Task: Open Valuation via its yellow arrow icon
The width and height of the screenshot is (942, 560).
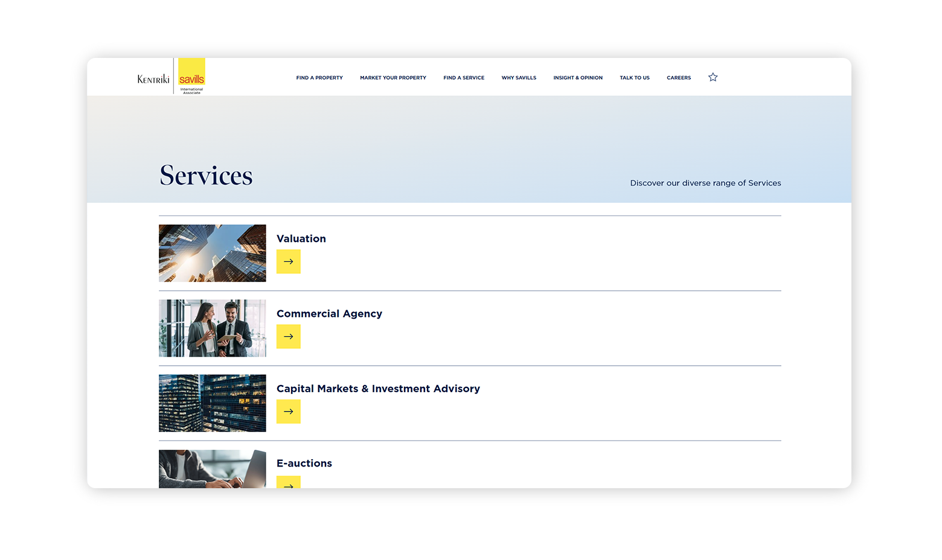Action: [288, 261]
